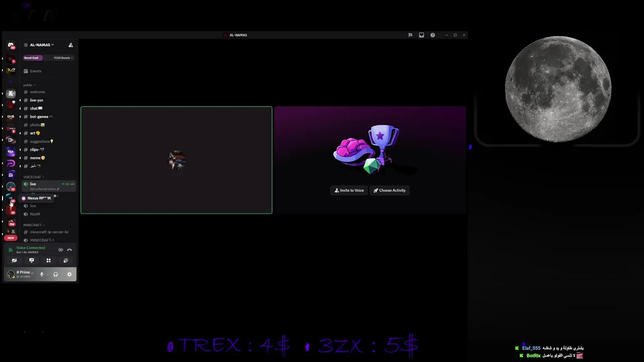The height and width of the screenshot is (362, 644).
Task: Expand the live-yzn channel threads arrow
Action: (x=20, y=100)
